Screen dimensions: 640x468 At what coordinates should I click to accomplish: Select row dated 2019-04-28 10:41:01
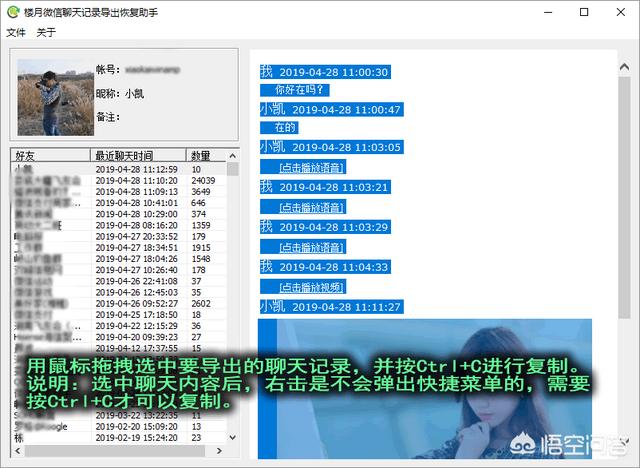(x=118, y=203)
